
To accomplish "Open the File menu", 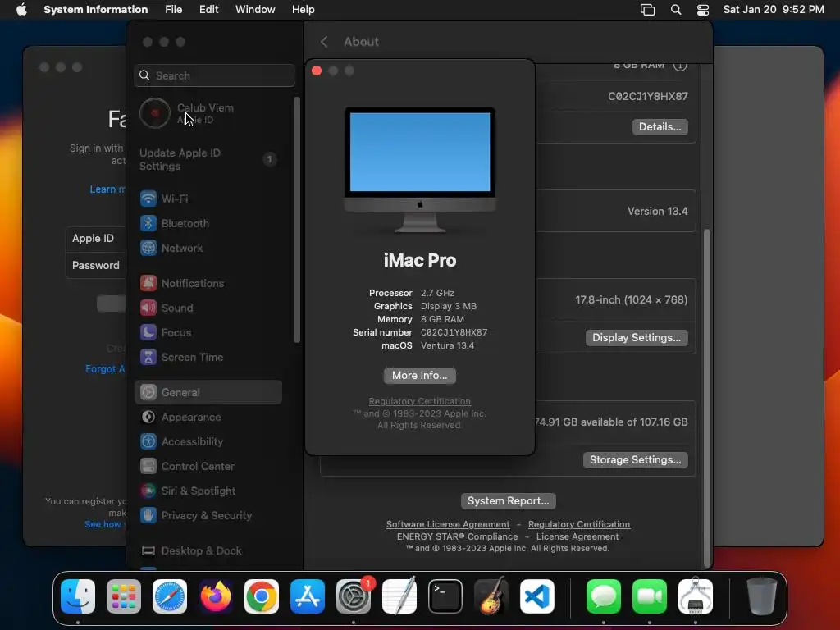I will [x=174, y=10].
